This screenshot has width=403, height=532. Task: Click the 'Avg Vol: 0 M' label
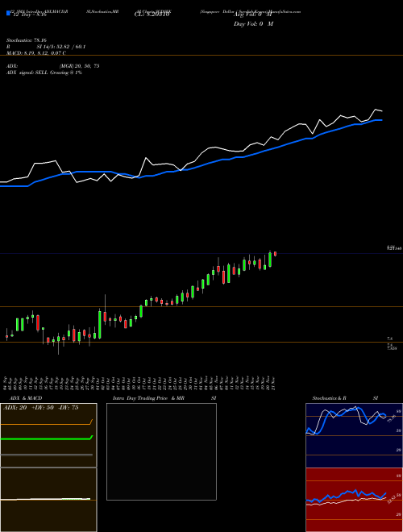(x=253, y=15)
